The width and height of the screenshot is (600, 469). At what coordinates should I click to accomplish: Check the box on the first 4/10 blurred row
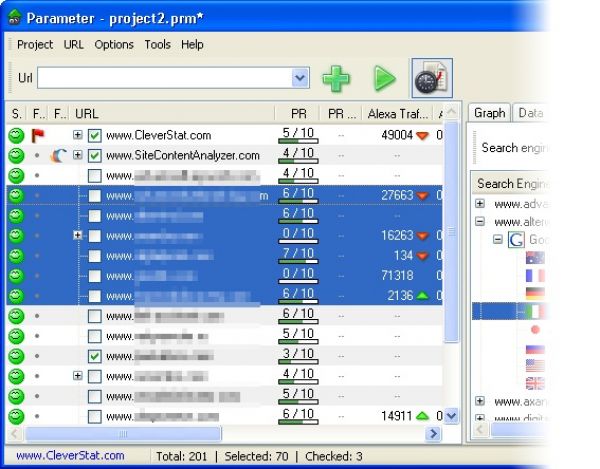tap(95, 176)
